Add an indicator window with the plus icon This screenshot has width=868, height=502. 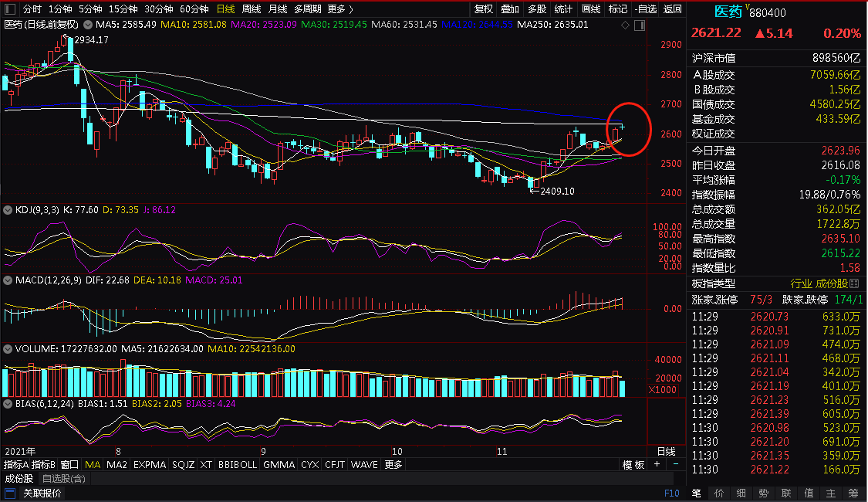tap(657, 464)
